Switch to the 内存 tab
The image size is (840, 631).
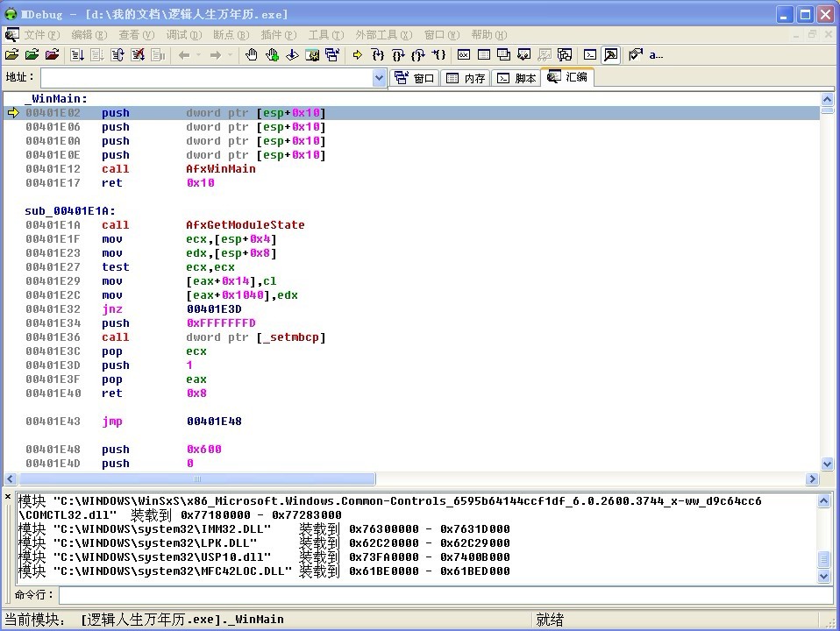click(x=466, y=78)
